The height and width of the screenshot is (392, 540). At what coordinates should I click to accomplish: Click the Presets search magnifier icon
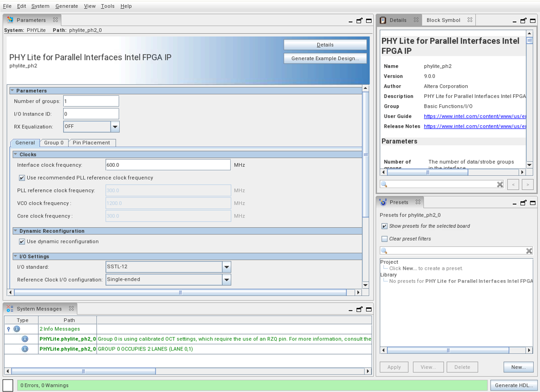coord(384,251)
